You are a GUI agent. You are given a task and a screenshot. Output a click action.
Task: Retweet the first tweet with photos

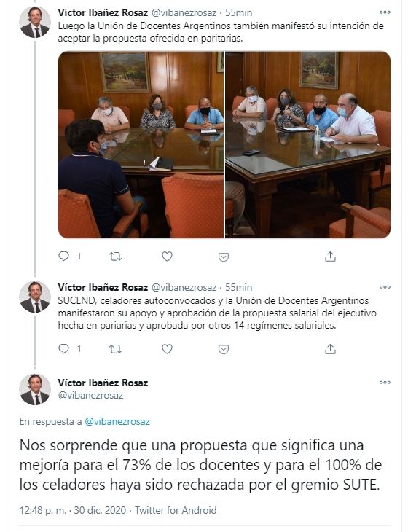click(x=115, y=257)
